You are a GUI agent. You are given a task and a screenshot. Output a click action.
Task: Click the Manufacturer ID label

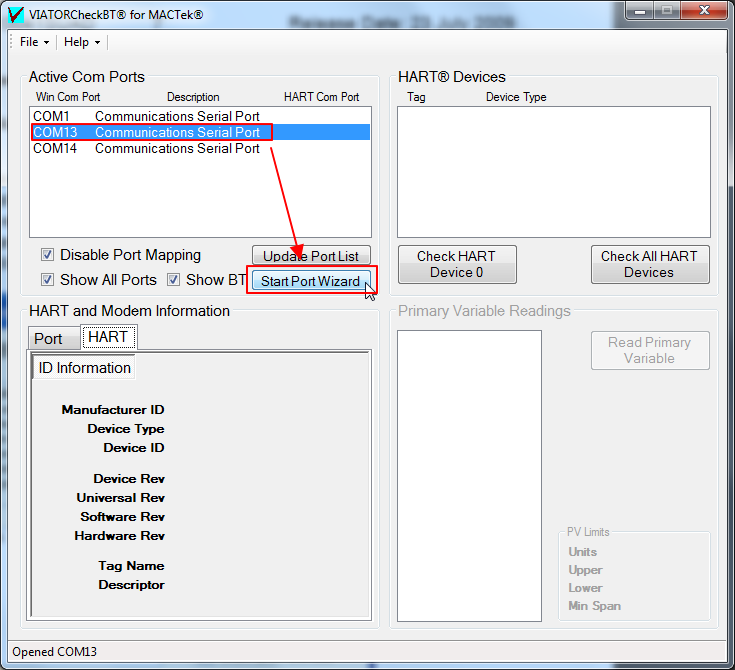pyautogui.click(x=113, y=410)
